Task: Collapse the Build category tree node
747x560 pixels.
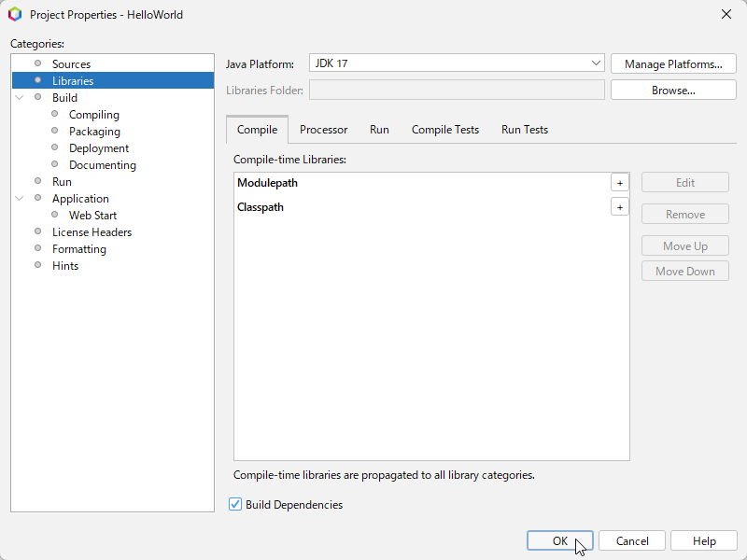Action: (x=20, y=98)
